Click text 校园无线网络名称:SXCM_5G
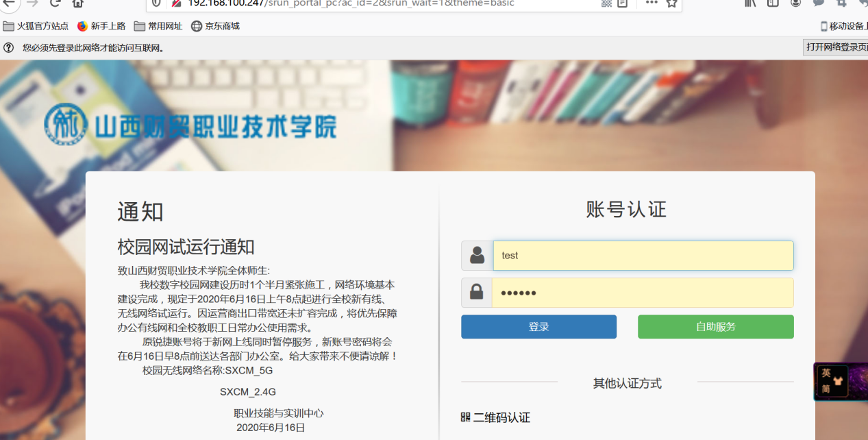 click(x=208, y=371)
